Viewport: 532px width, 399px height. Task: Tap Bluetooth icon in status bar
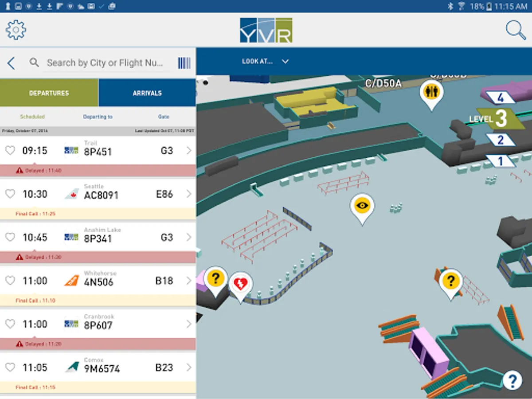[x=450, y=6]
